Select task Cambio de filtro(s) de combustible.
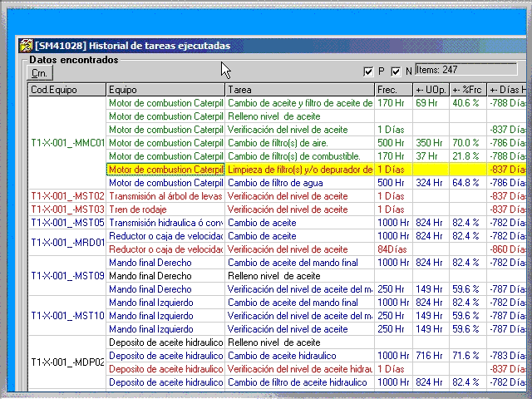Screen dimensions: 532x399 point(300,156)
